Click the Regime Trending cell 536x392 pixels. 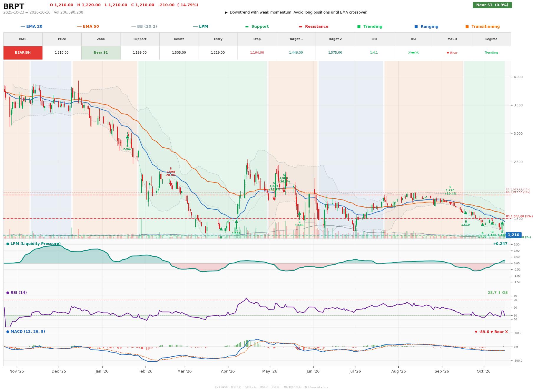491,53
